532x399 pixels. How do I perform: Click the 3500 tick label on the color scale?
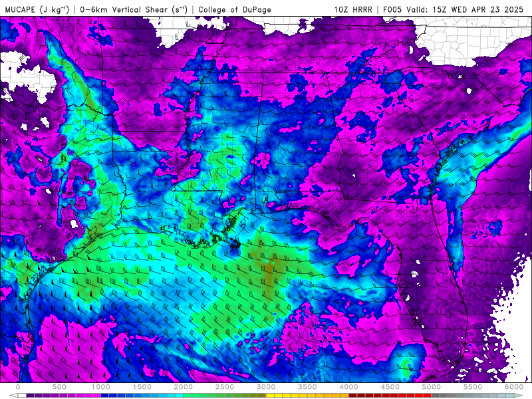[x=307, y=387]
